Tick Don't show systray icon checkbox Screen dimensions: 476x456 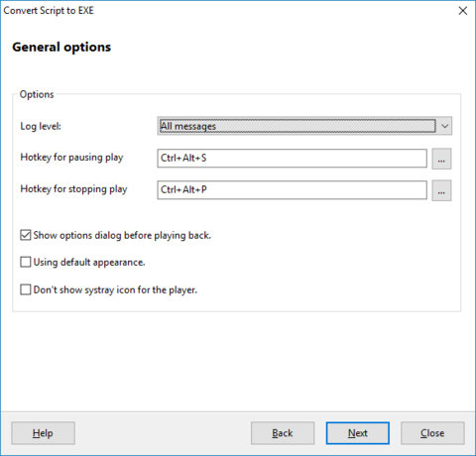point(26,289)
